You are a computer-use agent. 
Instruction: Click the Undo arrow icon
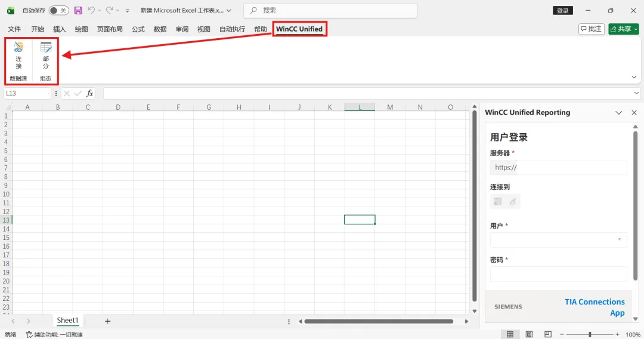coord(91,10)
